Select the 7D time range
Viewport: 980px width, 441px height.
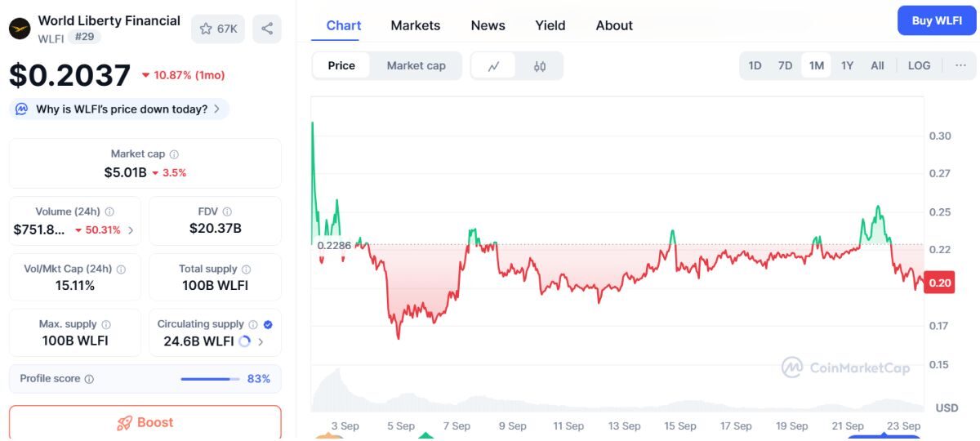click(x=785, y=65)
